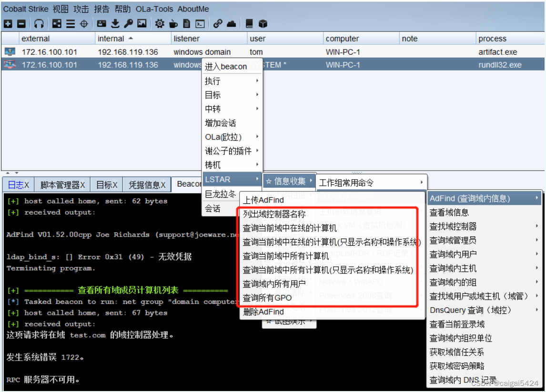This screenshot has height=392, width=546.
Task: Click the gear icon to generate executable
Action: pyautogui.click(x=160, y=24)
